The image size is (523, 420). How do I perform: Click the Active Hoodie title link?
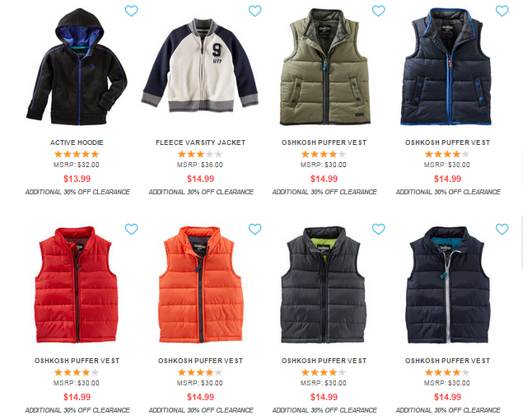(77, 142)
